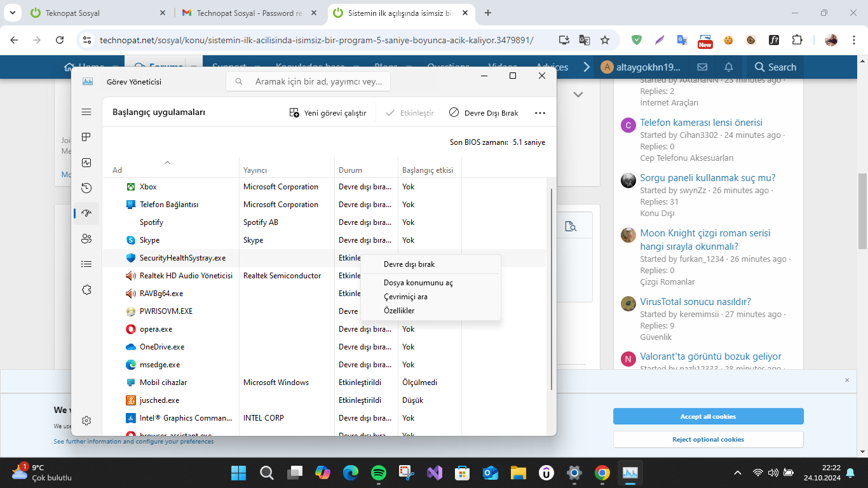Select the 'Telefon Bağlantısı' startup row
Screen dimensions: 868x488
324,205
